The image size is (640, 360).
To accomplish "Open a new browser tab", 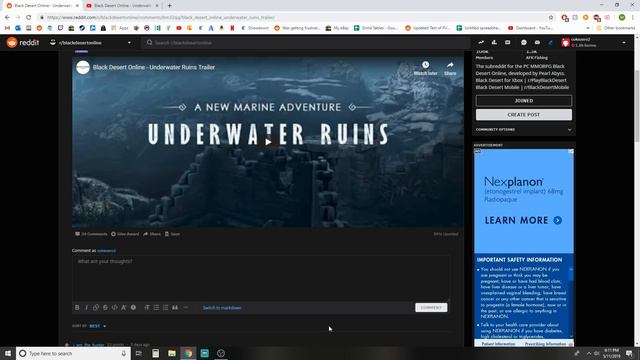I will [169, 6].
